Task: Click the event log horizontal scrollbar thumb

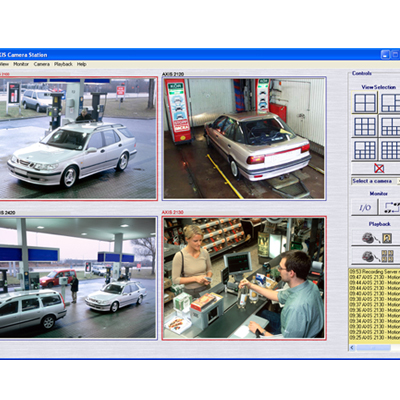Action: (x=373, y=348)
